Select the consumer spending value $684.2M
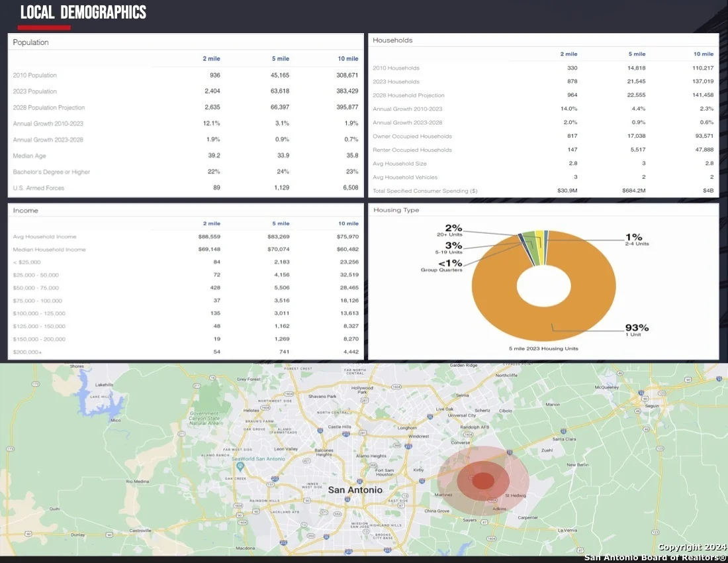 click(634, 191)
